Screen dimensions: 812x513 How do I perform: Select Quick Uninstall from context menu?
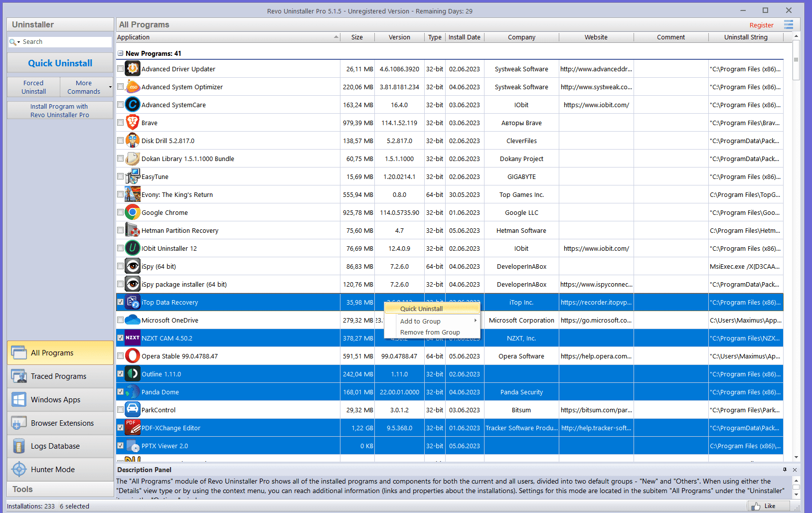pyautogui.click(x=432, y=309)
